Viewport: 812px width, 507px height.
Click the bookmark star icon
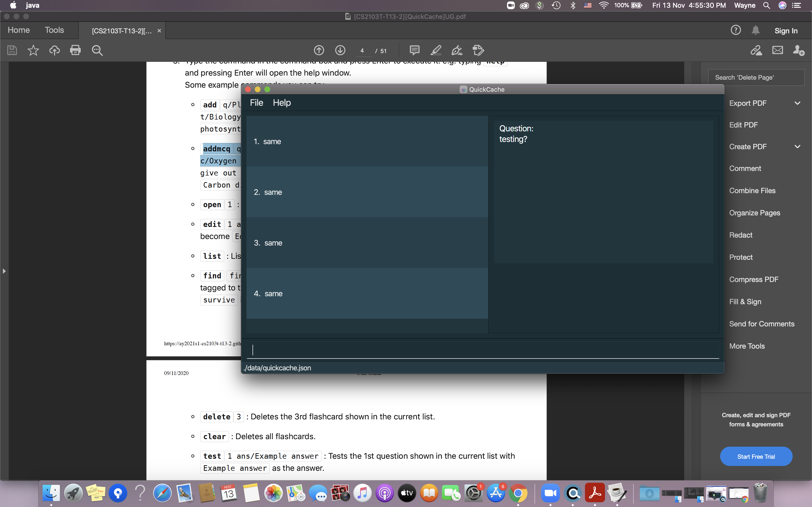click(x=33, y=50)
